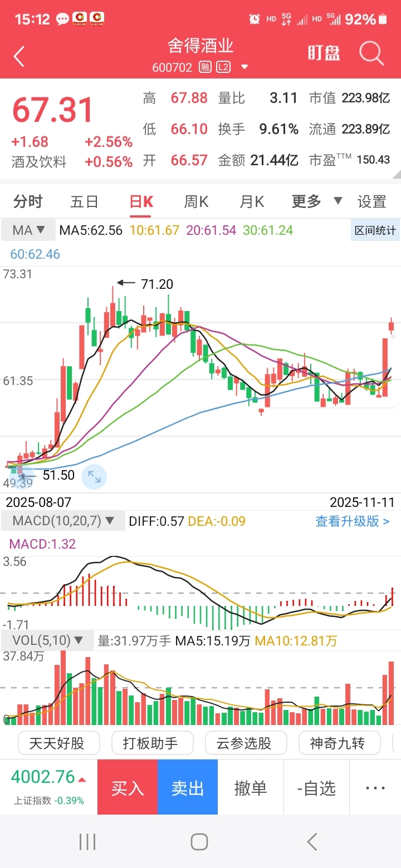The height and width of the screenshot is (868, 401).
Task: Tap the chat notification icon in status bar
Action: tap(62, 19)
